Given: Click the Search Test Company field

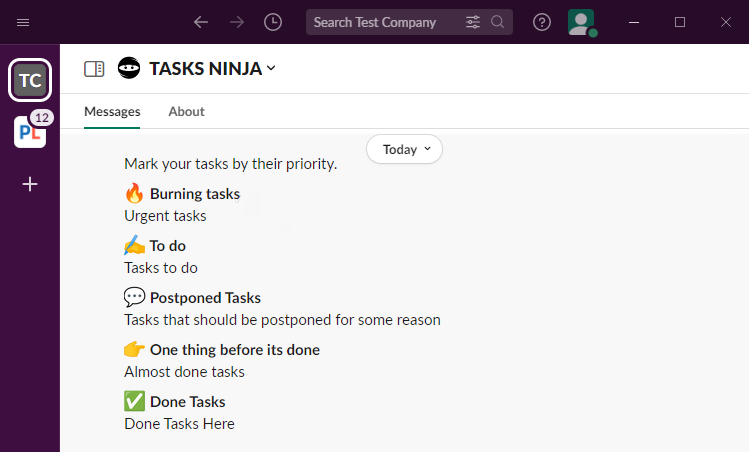Looking at the screenshot, I should 385,22.
